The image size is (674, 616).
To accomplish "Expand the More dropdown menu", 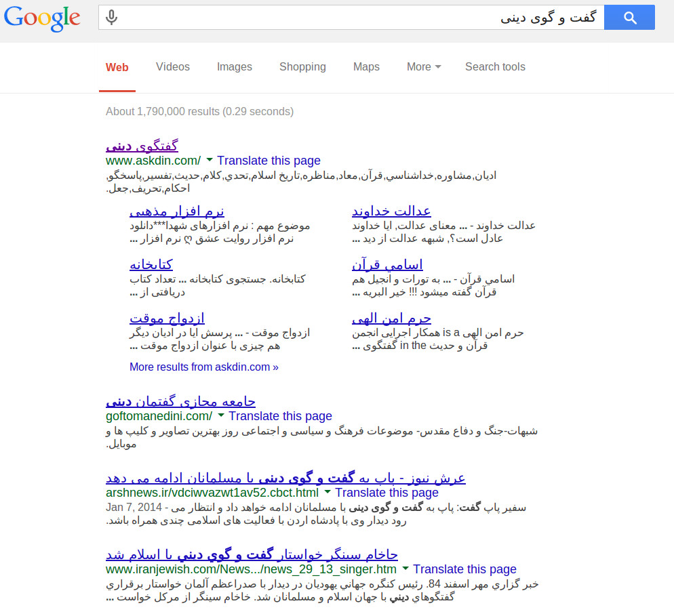I will point(424,66).
